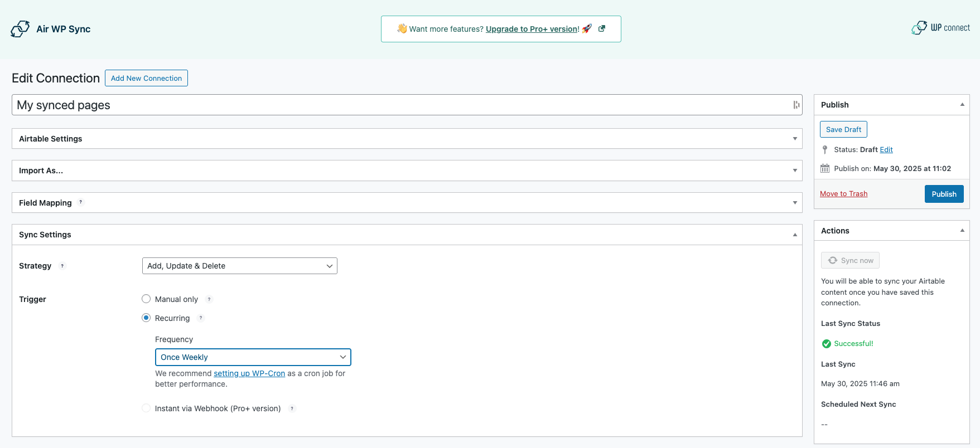Click the Trigger label
980x448 pixels.
click(x=32, y=299)
